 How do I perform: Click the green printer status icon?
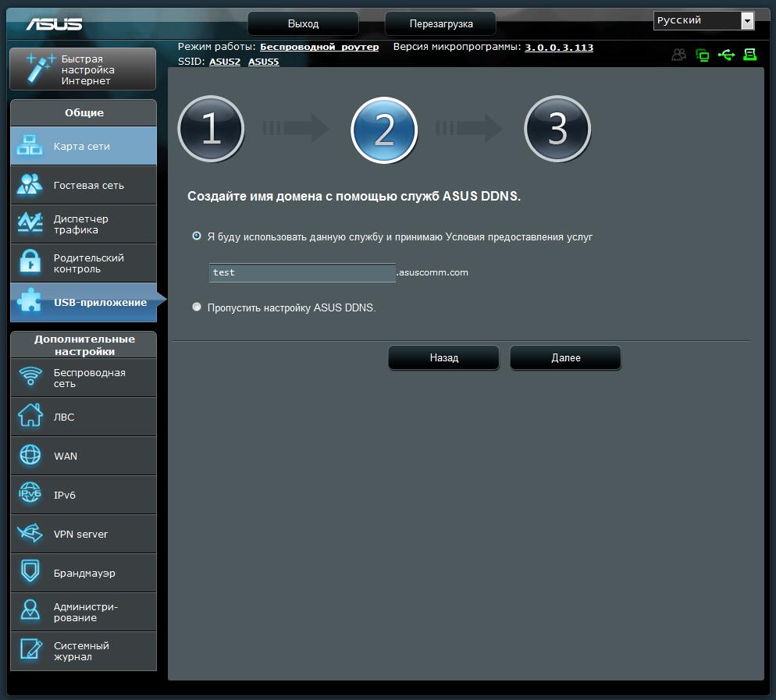coord(749,55)
